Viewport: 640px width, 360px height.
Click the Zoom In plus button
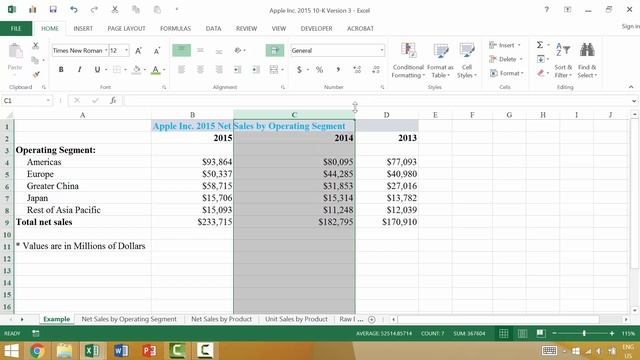[x=611, y=333]
